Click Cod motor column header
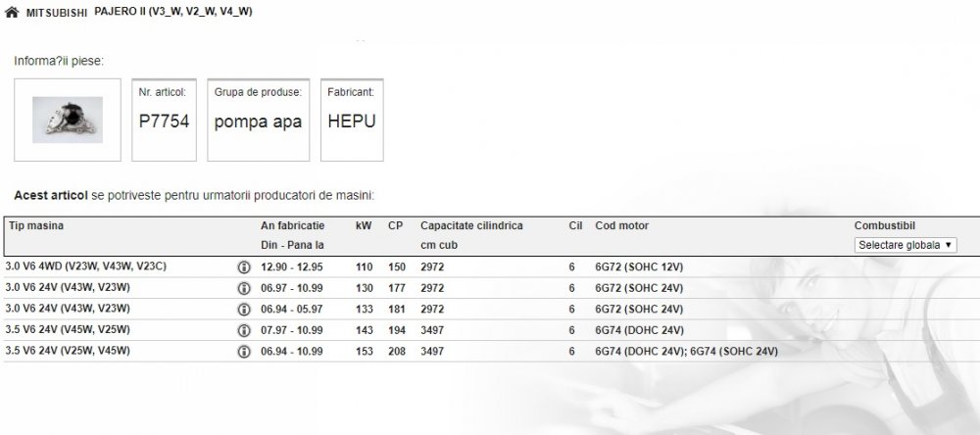The height and width of the screenshot is (435, 980). tap(622, 225)
